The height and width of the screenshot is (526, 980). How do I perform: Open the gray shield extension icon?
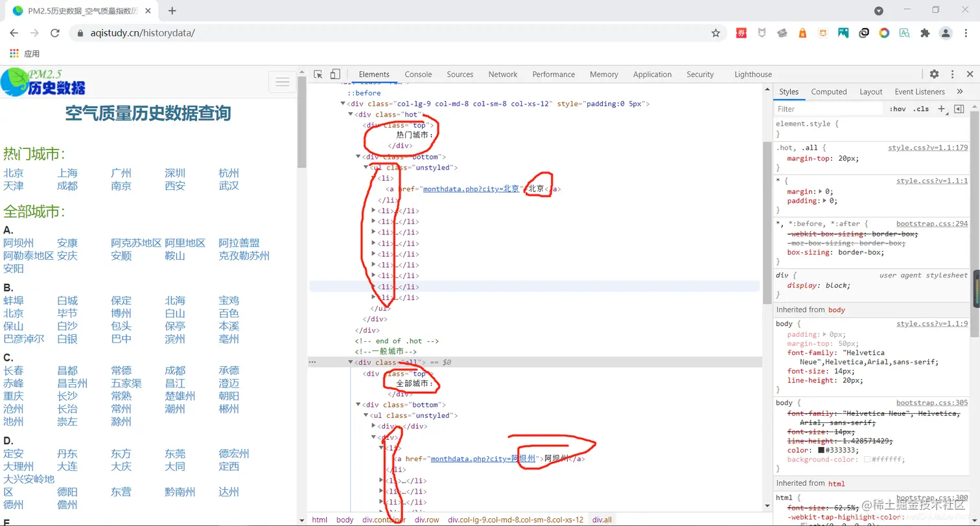tap(763, 33)
